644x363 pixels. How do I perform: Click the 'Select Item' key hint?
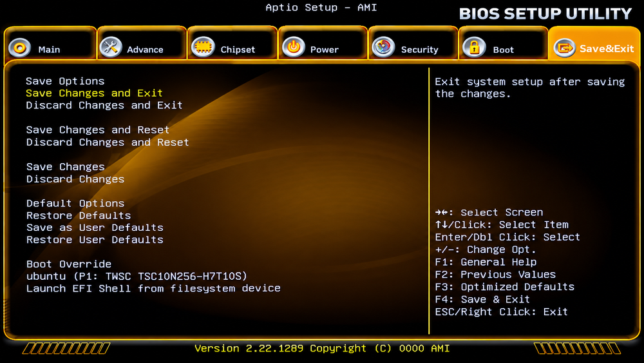pyautogui.click(x=502, y=225)
